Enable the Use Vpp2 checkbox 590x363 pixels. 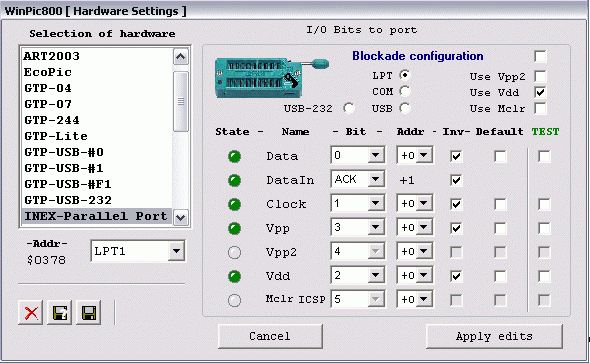coord(540,76)
